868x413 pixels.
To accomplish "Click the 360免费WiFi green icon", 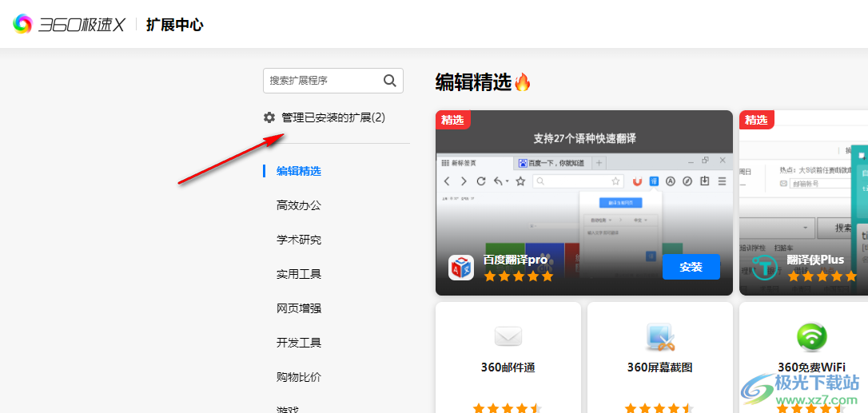I will click(x=811, y=336).
